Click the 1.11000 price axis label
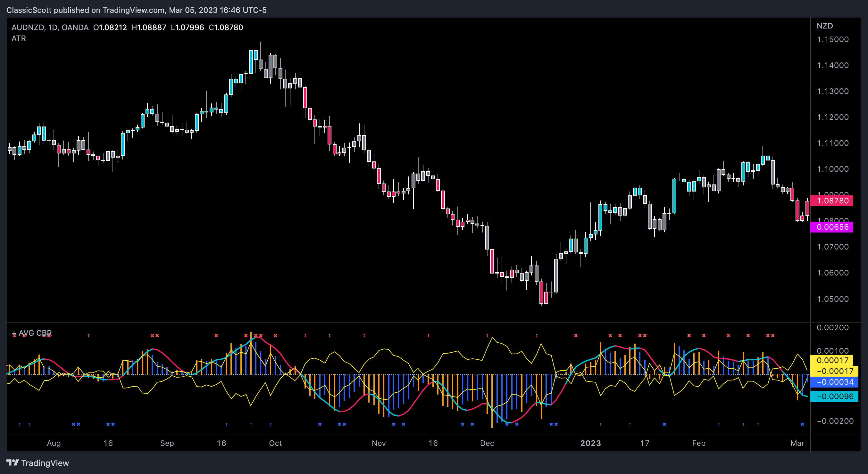 pyautogui.click(x=833, y=143)
